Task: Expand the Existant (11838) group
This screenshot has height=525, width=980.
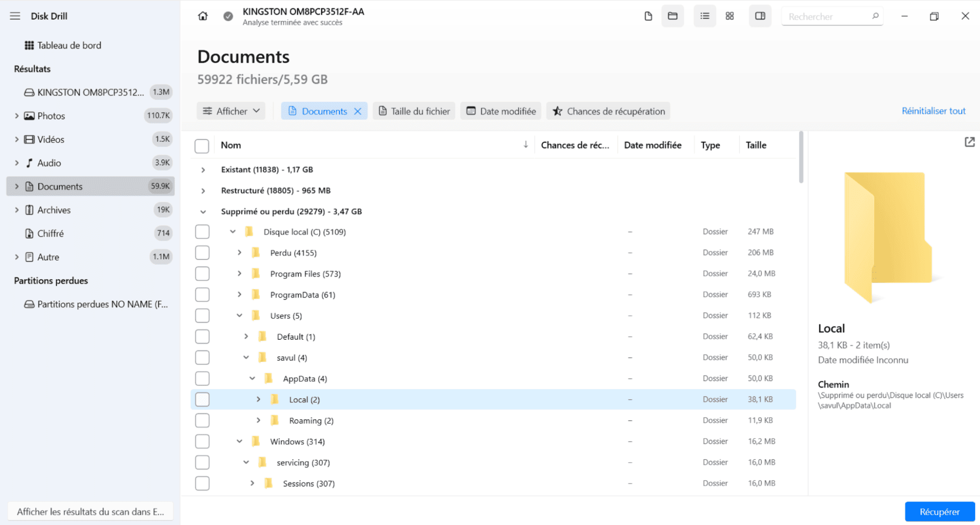Action: (x=203, y=170)
